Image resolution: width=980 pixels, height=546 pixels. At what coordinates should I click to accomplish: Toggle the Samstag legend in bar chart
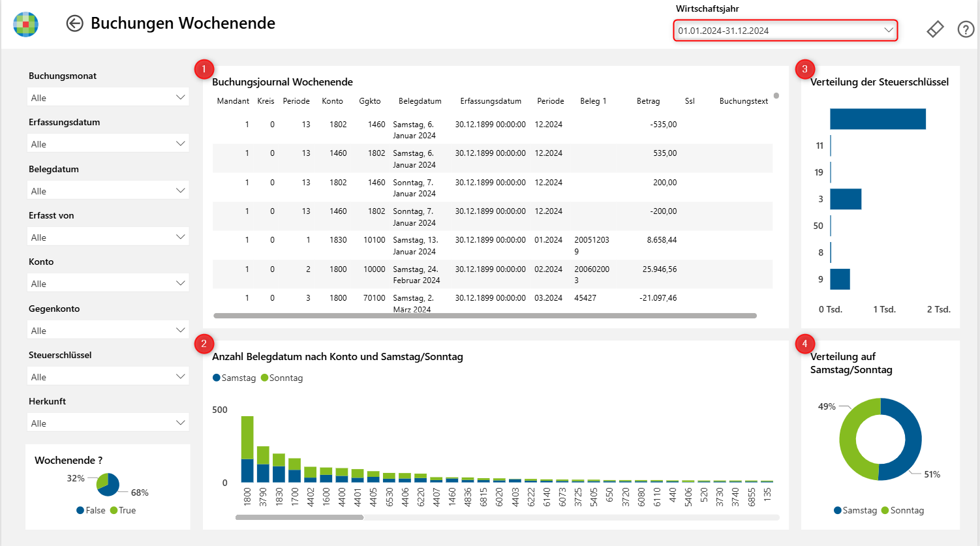click(234, 378)
